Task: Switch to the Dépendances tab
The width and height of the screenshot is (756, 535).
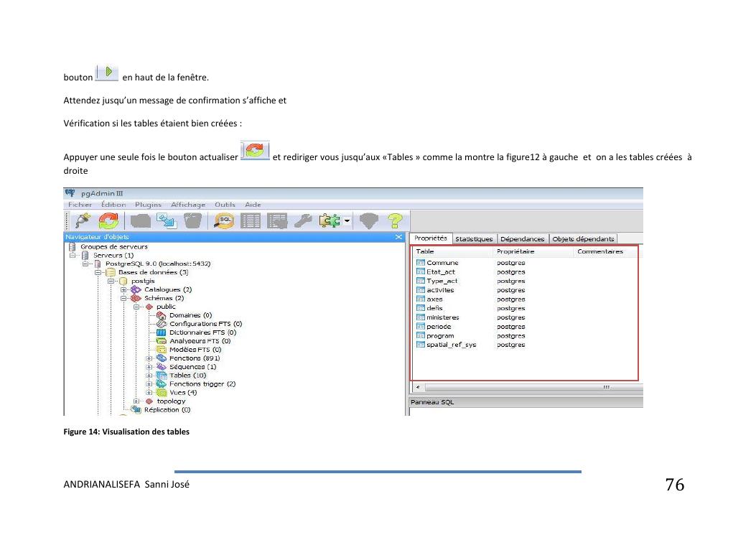Action: click(522, 239)
